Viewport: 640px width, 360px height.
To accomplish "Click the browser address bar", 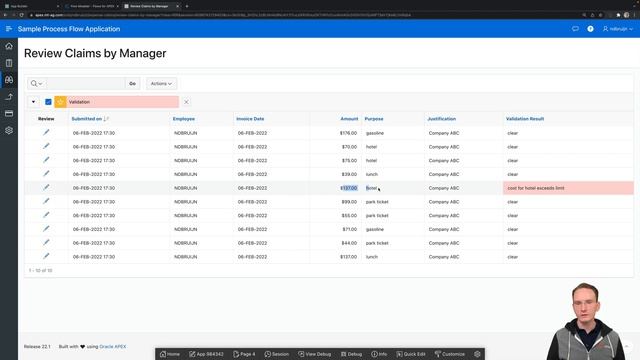I will pyautogui.click(x=302, y=15).
